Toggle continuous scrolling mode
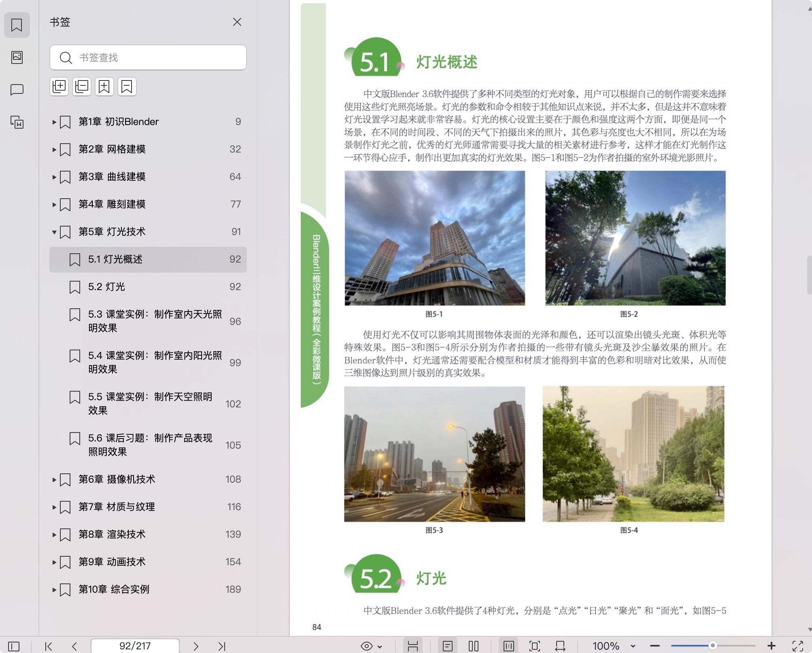The width and height of the screenshot is (812, 653). (x=413, y=646)
